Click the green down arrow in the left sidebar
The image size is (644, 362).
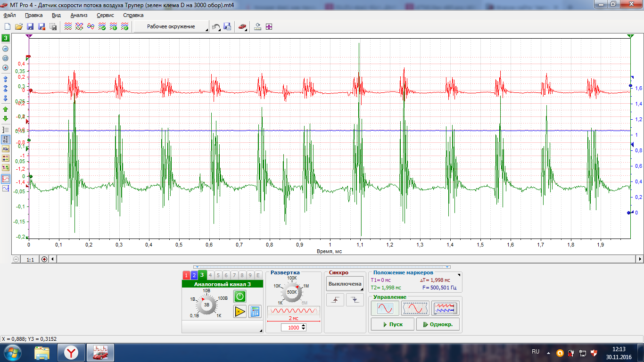pos(6,118)
